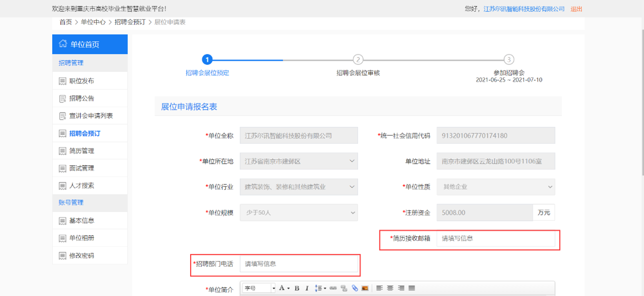
Task: Toggle italic formatting in the editor
Action: [307, 288]
